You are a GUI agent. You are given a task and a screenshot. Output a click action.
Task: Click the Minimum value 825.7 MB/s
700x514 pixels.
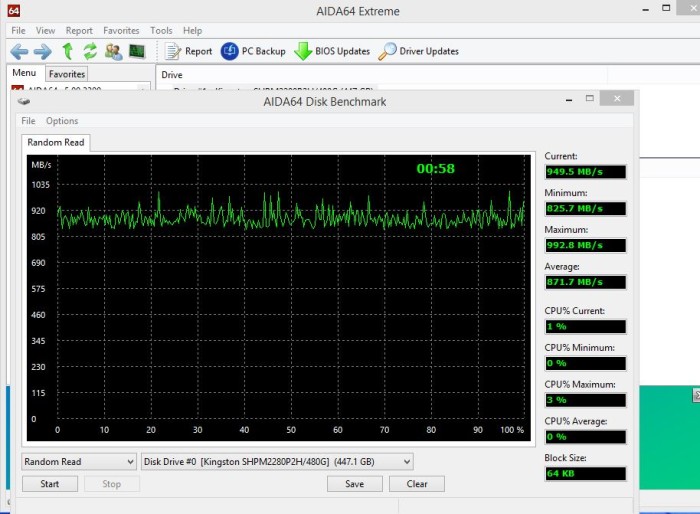pyautogui.click(x=585, y=209)
